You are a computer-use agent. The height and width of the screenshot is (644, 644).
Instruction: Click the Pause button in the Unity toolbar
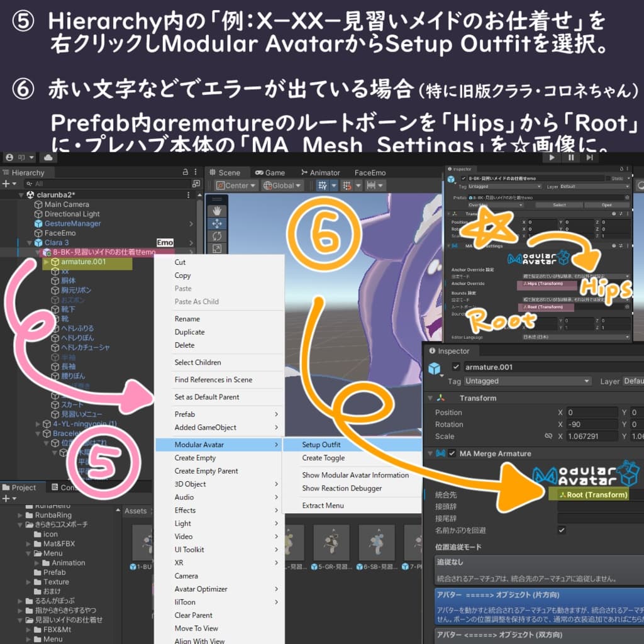coord(571,158)
